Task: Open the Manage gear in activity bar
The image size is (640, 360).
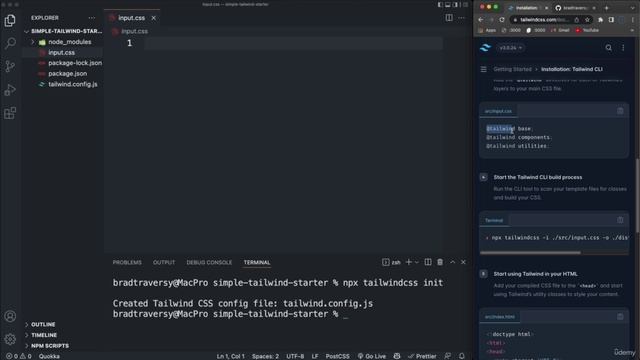Action: coord(10,339)
